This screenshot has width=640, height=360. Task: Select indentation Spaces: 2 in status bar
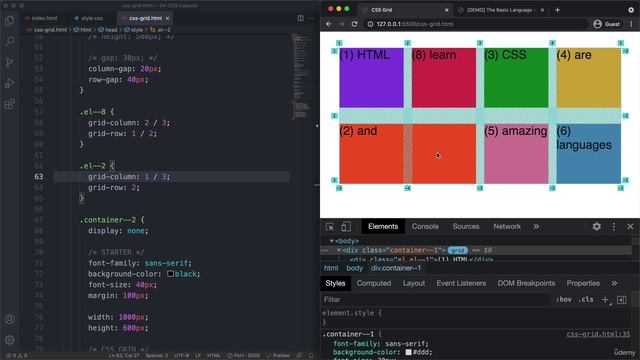(157, 356)
